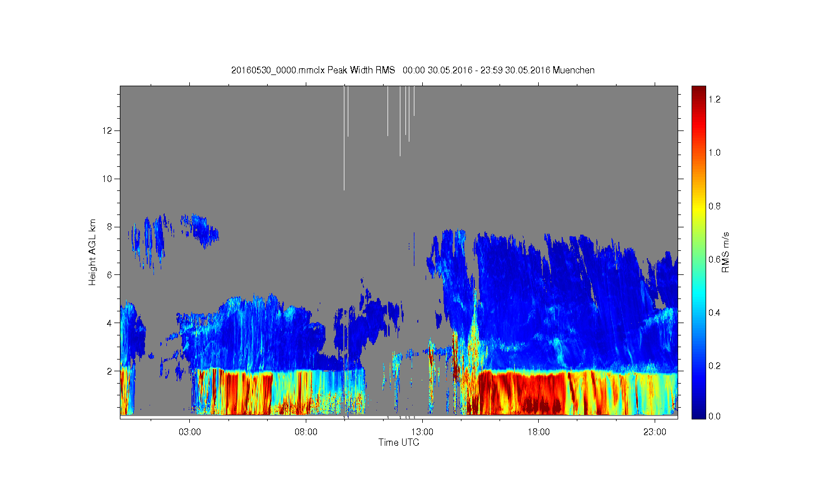Click the RMS color scale bar
The width and height of the screenshot is (840, 504).
tap(698, 252)
